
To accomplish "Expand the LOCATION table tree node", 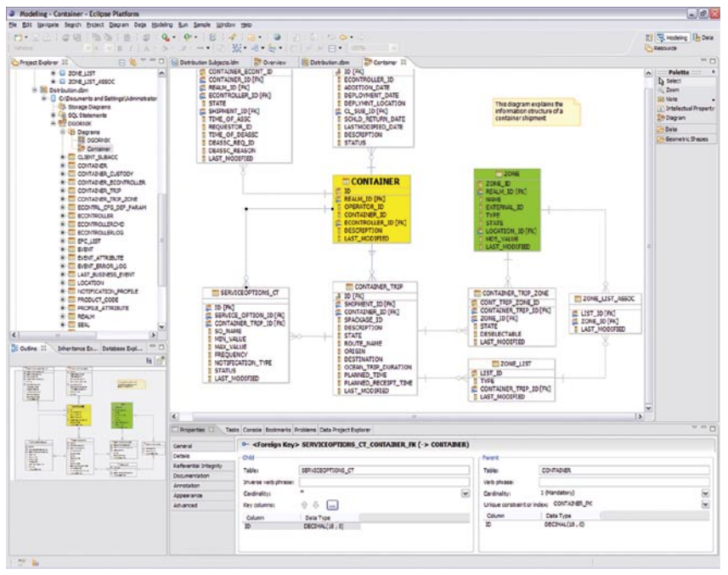I will coord(63,281).
